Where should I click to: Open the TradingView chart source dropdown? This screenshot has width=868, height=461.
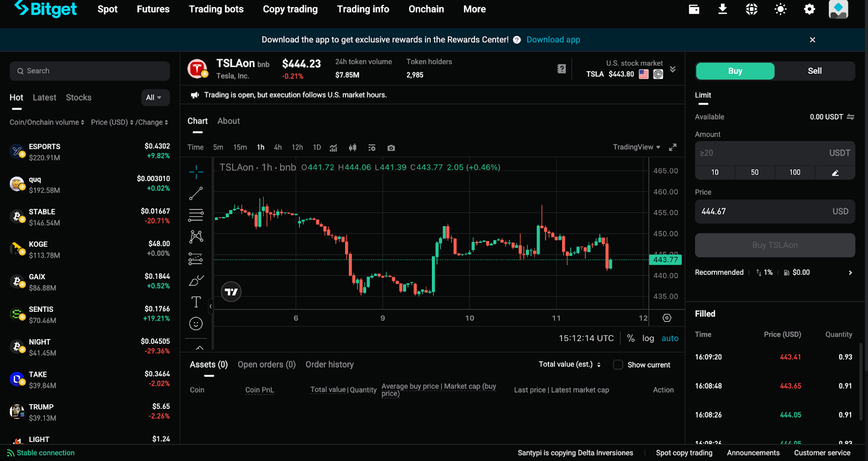[636, 147]
